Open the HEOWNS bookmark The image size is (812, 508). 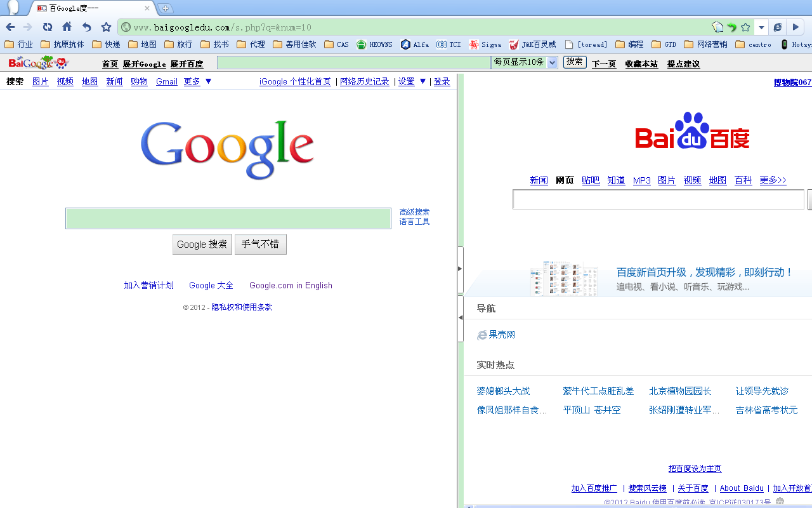tap(374, 44)
